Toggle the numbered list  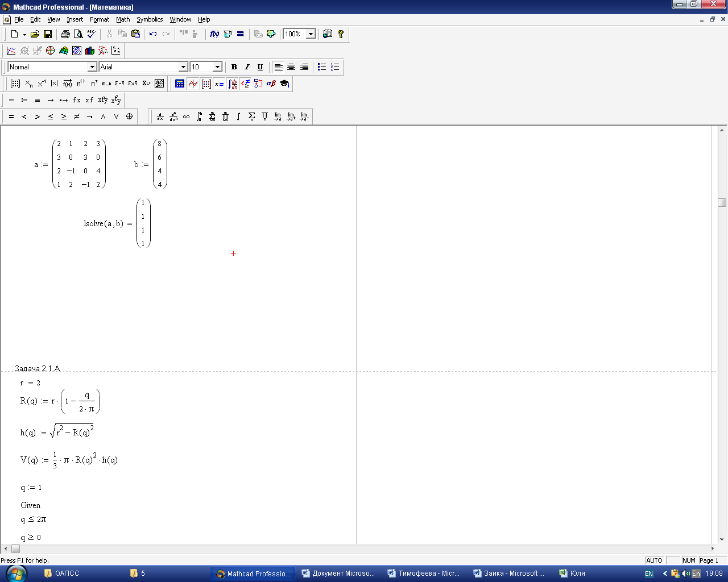(x=335, y=67)
